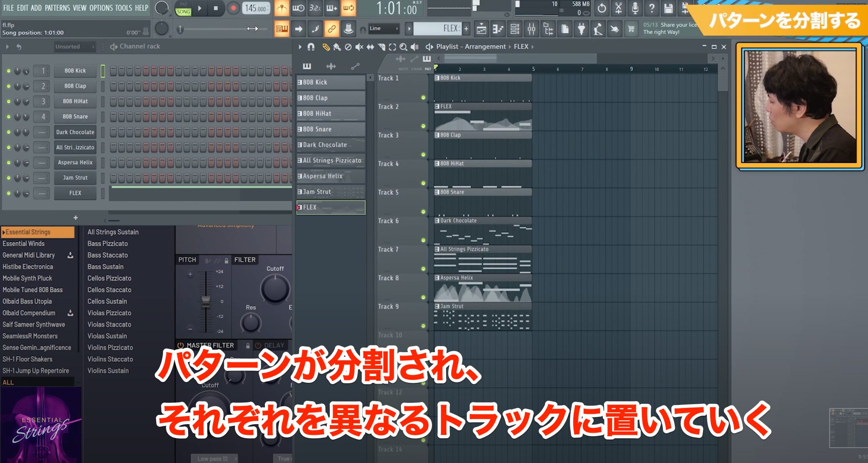868x463 pixels.
Task: Click the Jam Strut channel button
Action: (x=75, y=178)
